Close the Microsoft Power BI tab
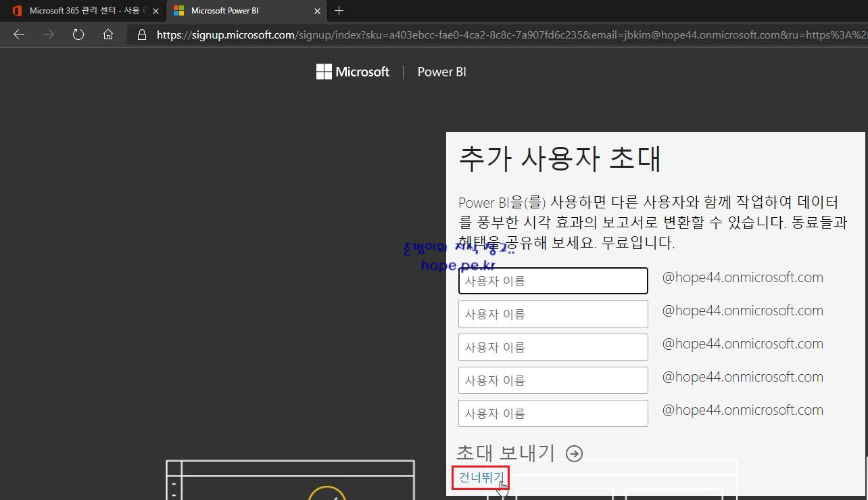 pos(316,11)
